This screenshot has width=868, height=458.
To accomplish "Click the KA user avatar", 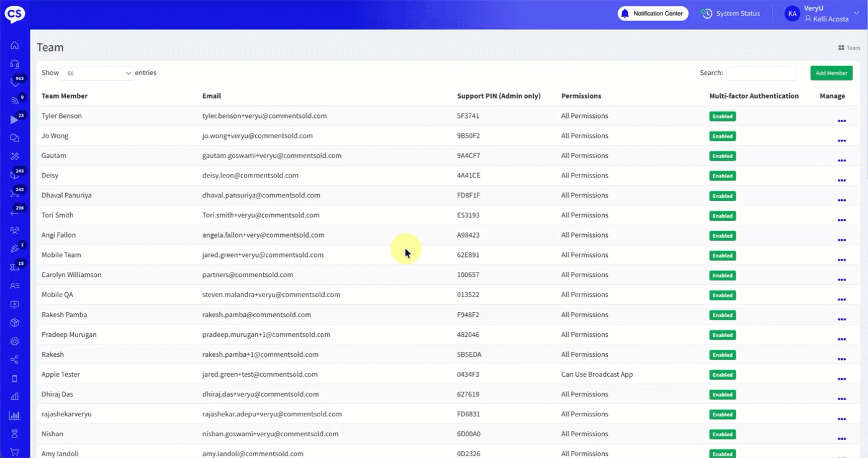I will (792, 14).
